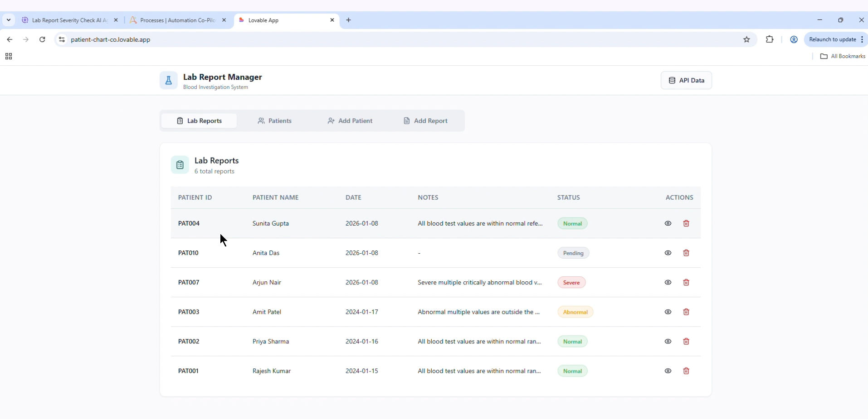Show PAT004 report details with eye icon
Viewport: 868px width, 419px height.
[668, 223]
